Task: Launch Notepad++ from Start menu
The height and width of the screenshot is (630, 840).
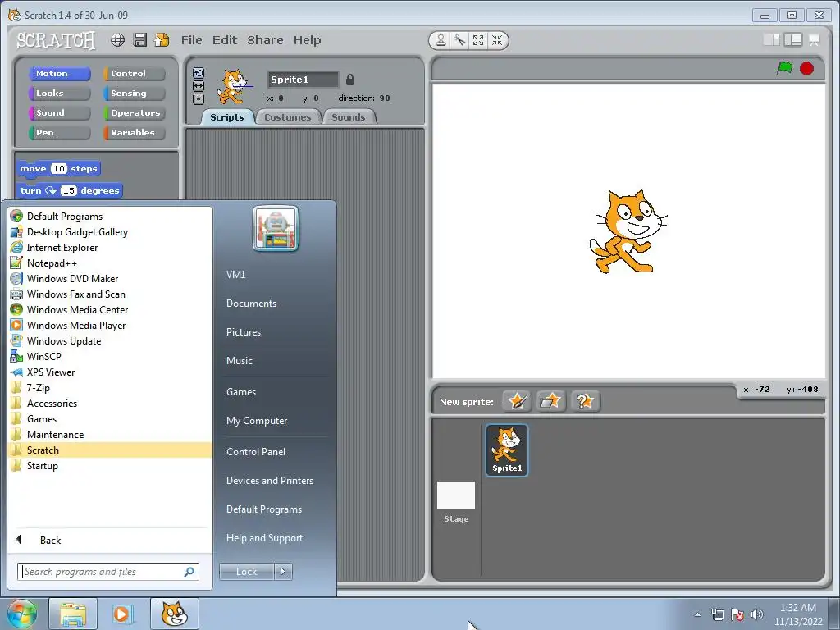Action: coord(111,263)
